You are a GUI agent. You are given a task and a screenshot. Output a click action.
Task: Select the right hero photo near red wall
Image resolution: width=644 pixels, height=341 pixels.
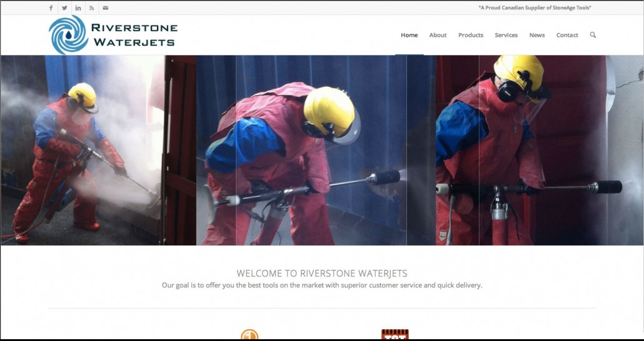click(540, 150)
